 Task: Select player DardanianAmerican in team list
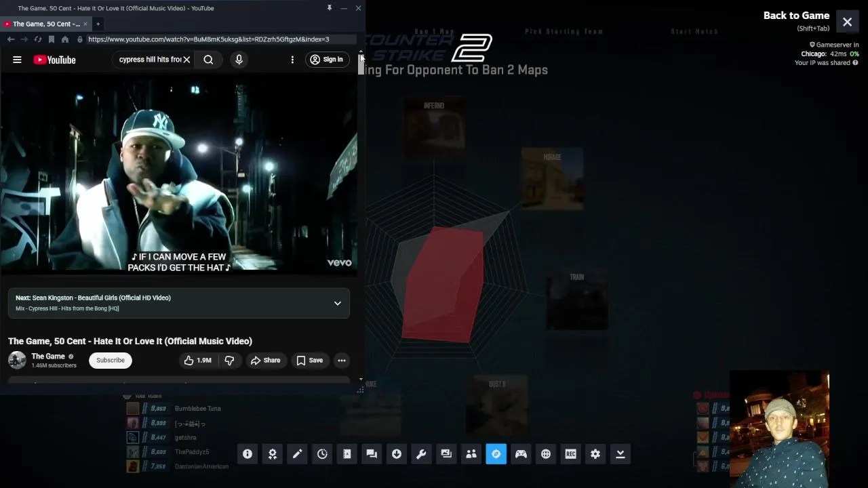[201, 466]
